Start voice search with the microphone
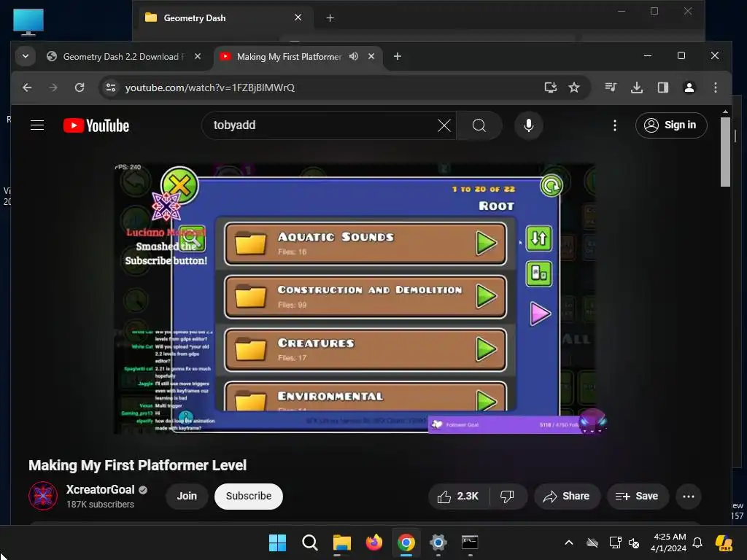This screenshot has height=560, width=747. tap(528, 125)
